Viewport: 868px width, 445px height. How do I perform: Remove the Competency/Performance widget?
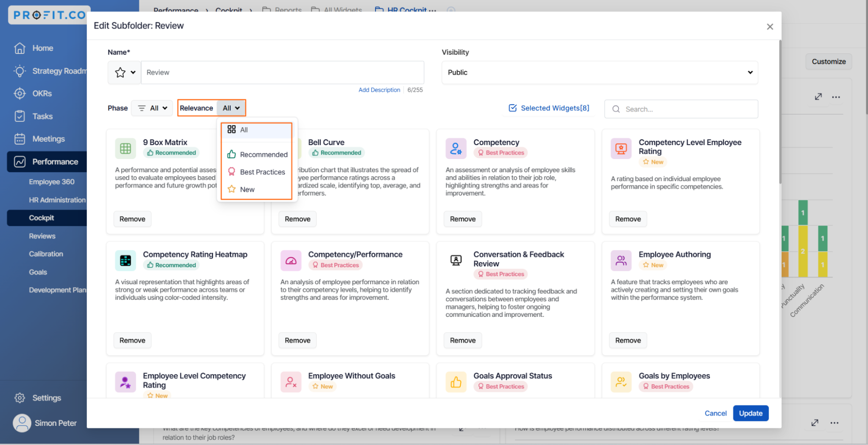tap(297, 340)
